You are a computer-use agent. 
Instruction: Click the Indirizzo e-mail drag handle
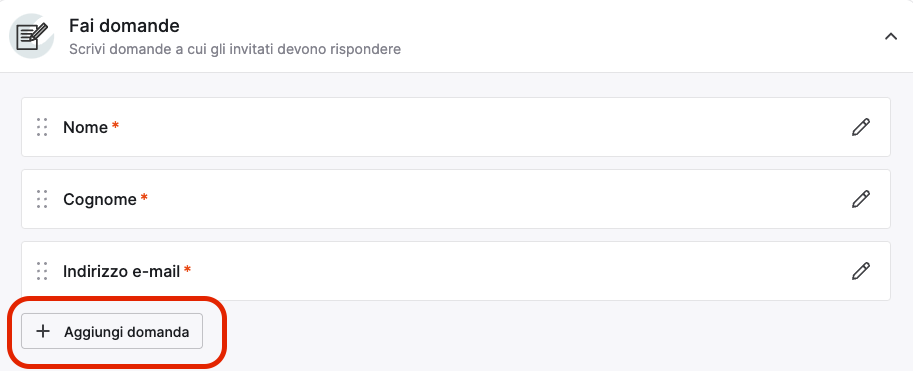42,271
